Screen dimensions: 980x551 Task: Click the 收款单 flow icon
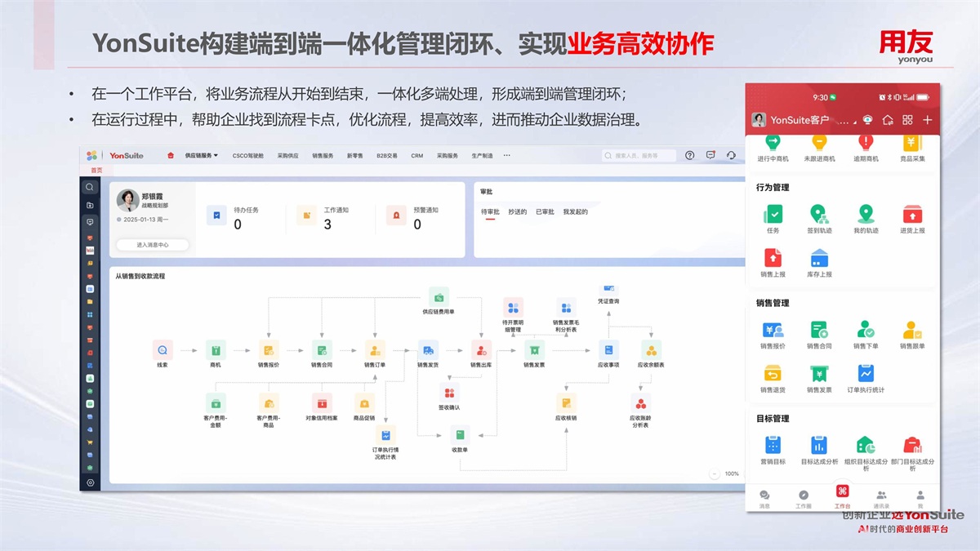[x=460, y=435]
